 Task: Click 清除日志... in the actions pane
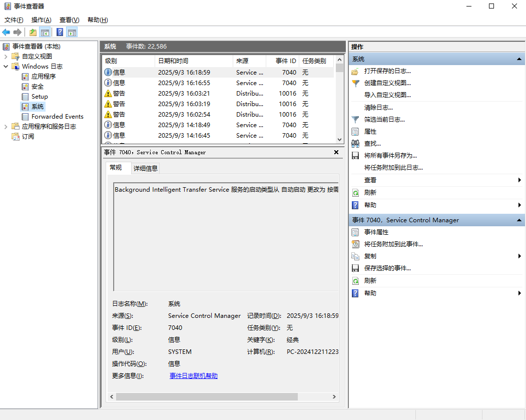(378, 108)
